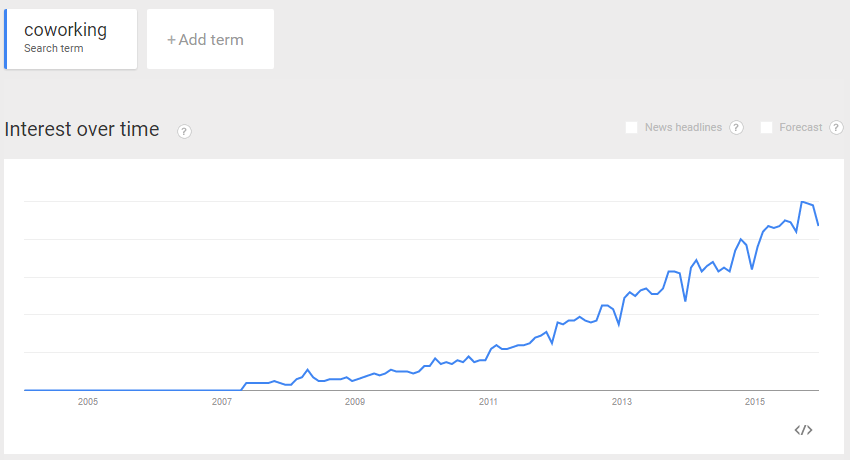Click the Search term subtitle under coworking
The image size is (850, 460).
54,48
